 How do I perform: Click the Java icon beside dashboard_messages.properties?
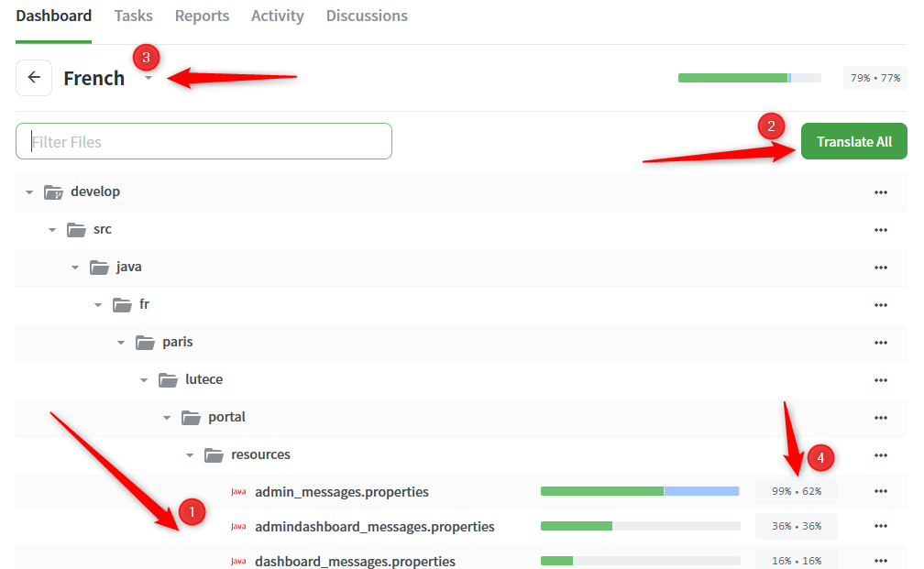238,560
